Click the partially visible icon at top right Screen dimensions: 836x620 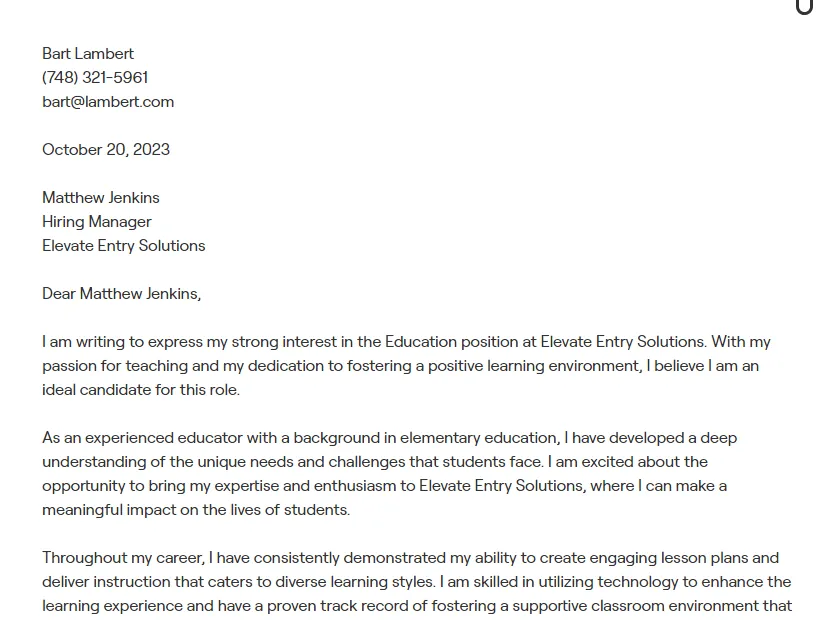pyautogui.click(x=804, y=7)
